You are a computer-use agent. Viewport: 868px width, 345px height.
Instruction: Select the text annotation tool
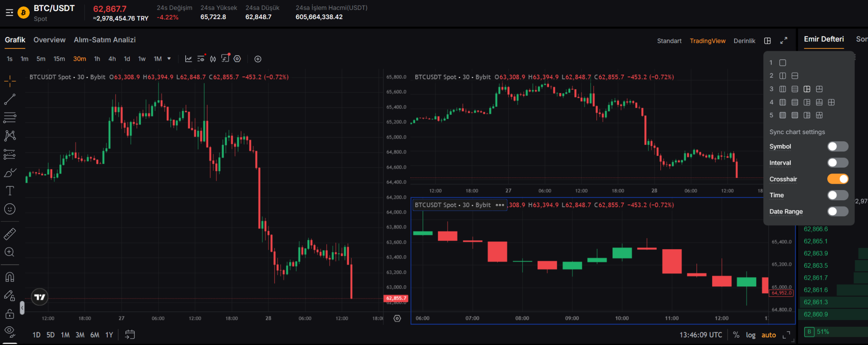point(10,191)
